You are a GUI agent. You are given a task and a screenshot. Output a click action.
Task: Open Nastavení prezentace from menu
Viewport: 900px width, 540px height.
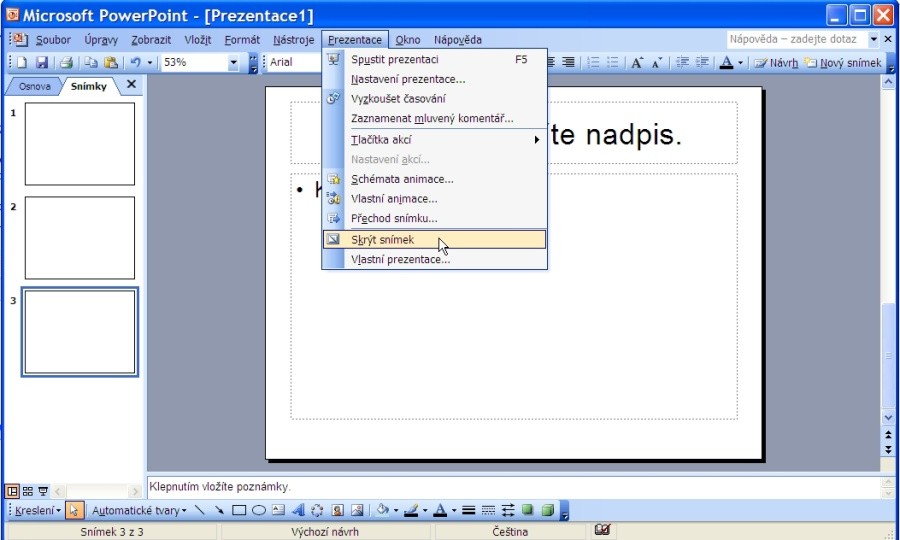[x=435, y=79]
